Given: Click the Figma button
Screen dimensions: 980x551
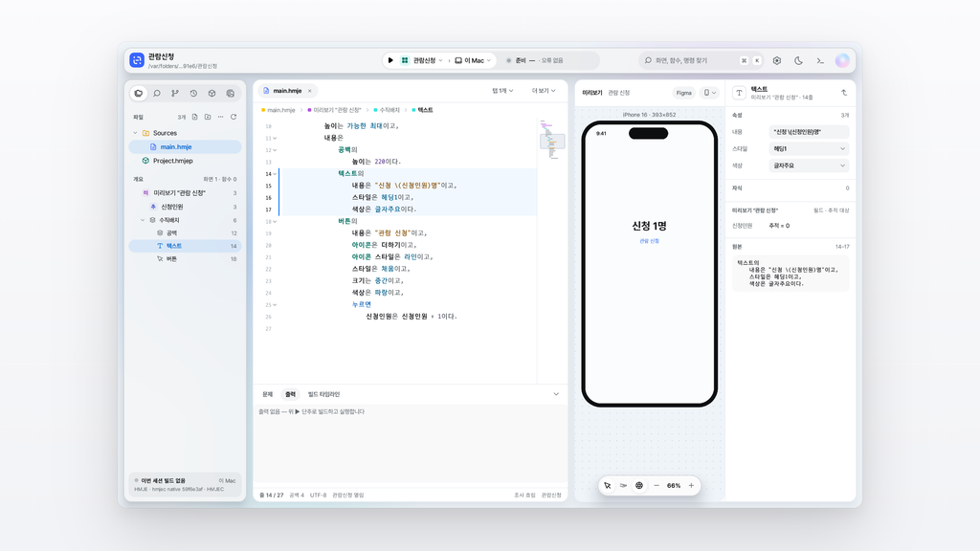Looking at the screenshot, I should pos(683,93).
